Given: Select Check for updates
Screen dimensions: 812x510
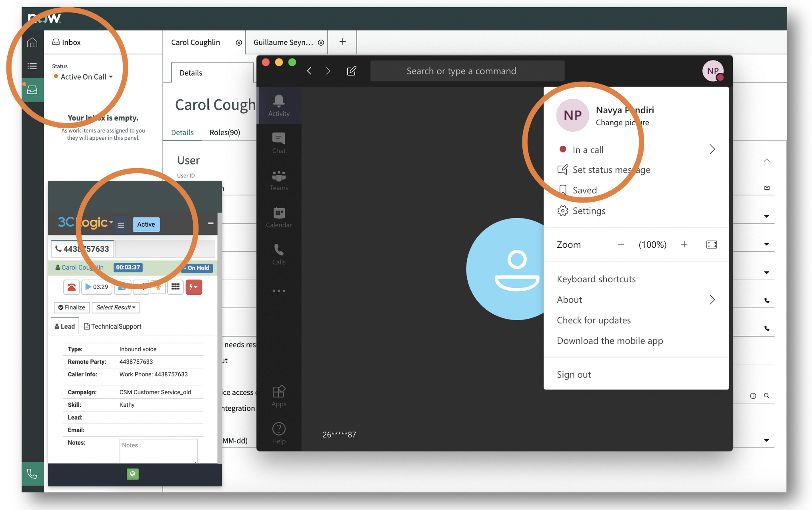Looking at the screenshot, I should (x=594, y=320).
